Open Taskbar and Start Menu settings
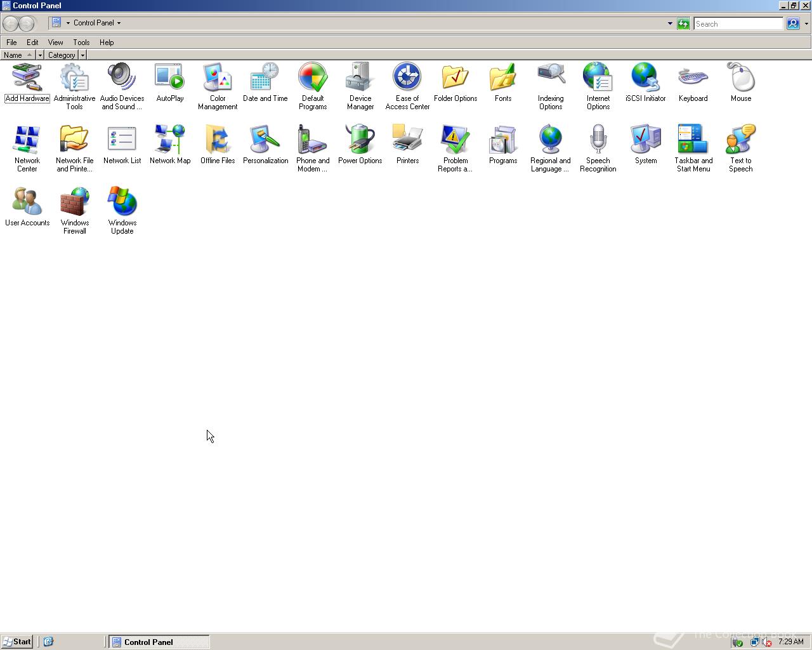812x650 pixels. pyautogui.click(x=693, y=149)
